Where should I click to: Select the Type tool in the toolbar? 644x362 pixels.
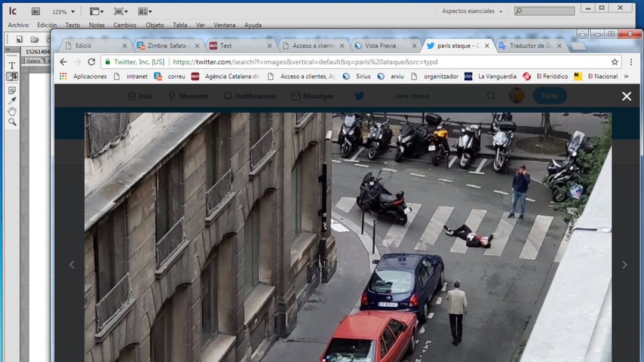11,65
